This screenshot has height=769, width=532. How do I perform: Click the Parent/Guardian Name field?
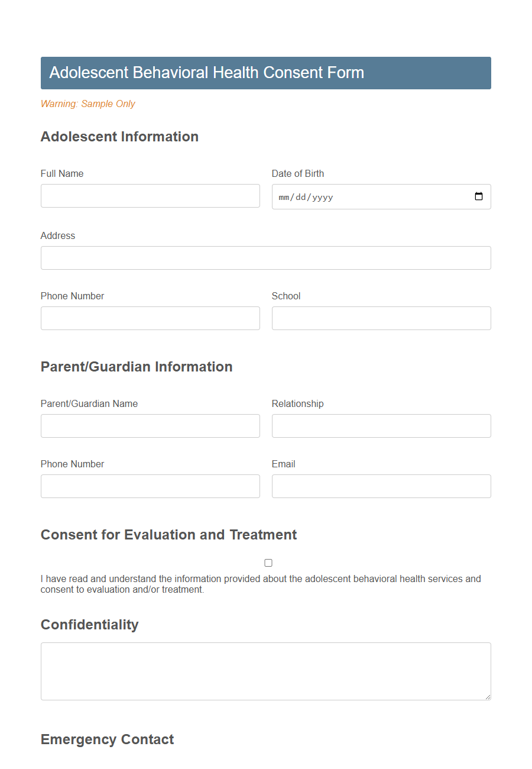click(x=150, y=426)
